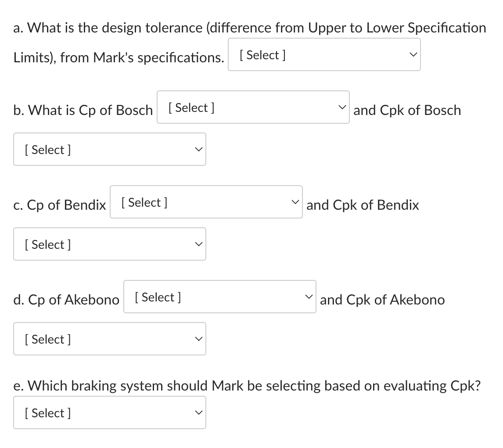Click the "and Cpk of Akebono" label
The height and width of the screenshot is (448, 503).
(382, 300)
